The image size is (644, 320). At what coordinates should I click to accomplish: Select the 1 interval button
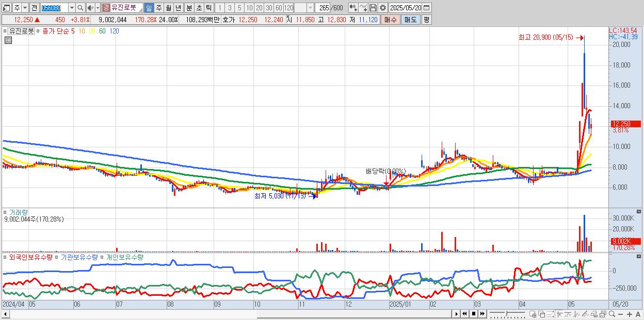tap(219, 8)
